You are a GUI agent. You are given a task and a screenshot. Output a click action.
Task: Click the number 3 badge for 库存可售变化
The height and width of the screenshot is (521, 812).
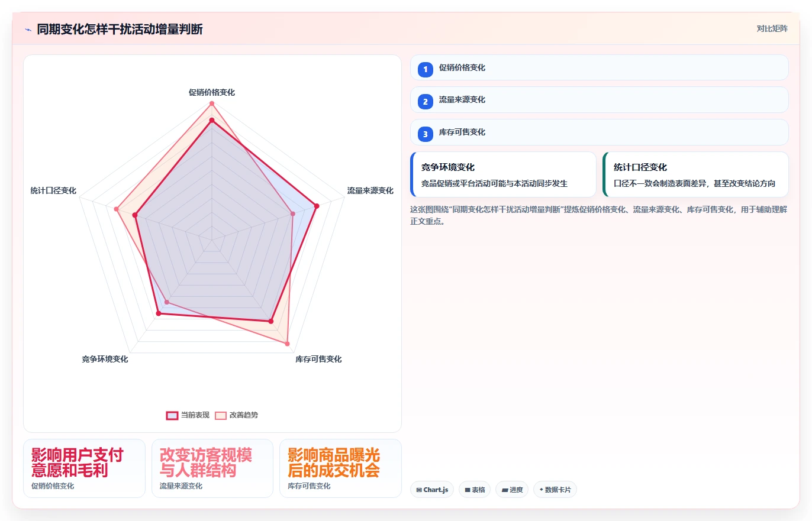click(x=425, y=134)
